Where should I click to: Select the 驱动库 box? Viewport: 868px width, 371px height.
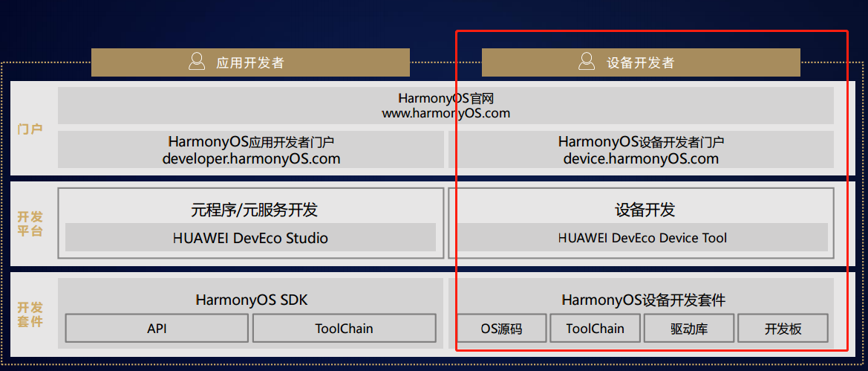pos(688,329)
